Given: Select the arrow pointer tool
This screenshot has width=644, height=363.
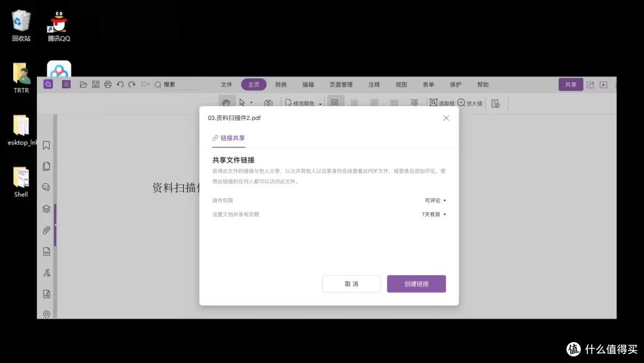Looking at the screenshot, I should tap(242, 102).
